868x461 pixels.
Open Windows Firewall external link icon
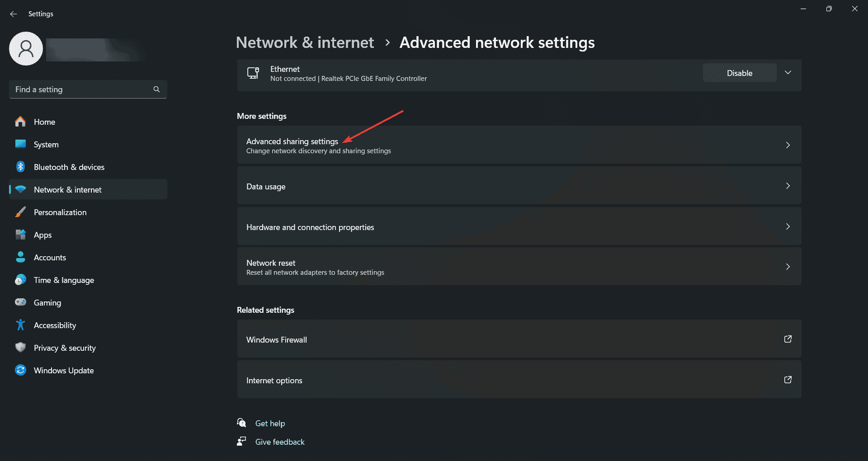click(x=788, y=339)
